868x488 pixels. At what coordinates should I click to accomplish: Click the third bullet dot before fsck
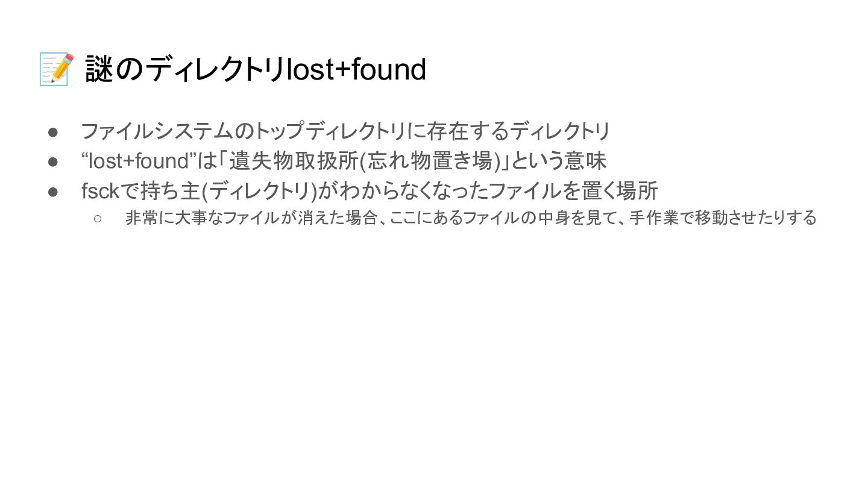point(52,192)
